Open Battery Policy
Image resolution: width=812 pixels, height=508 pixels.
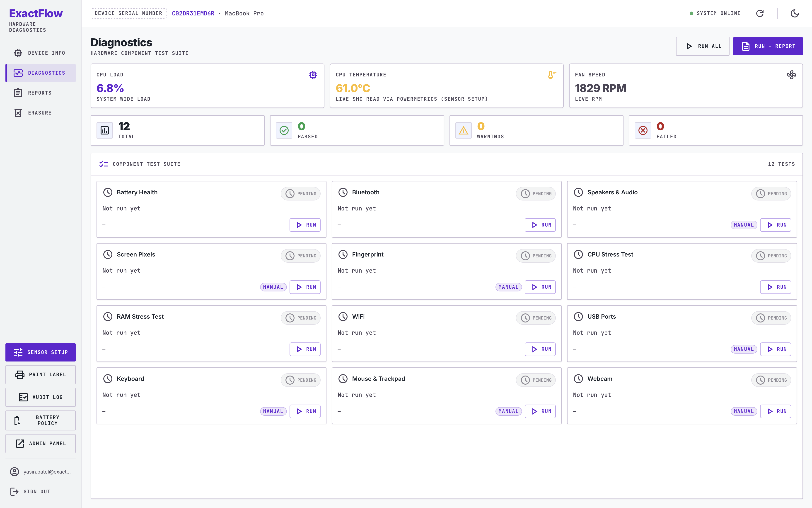click(x=41, y=420)
